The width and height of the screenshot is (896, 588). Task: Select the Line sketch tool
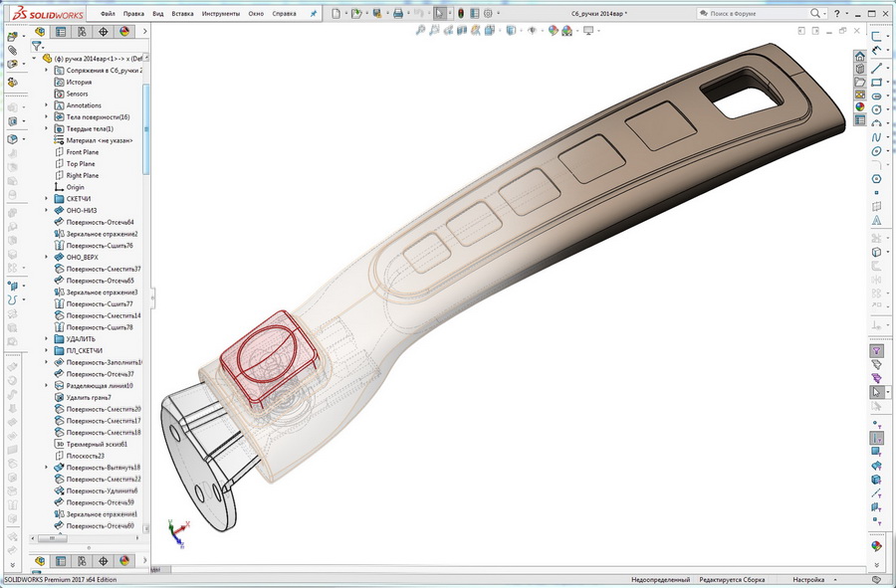[x=876, y=69]
